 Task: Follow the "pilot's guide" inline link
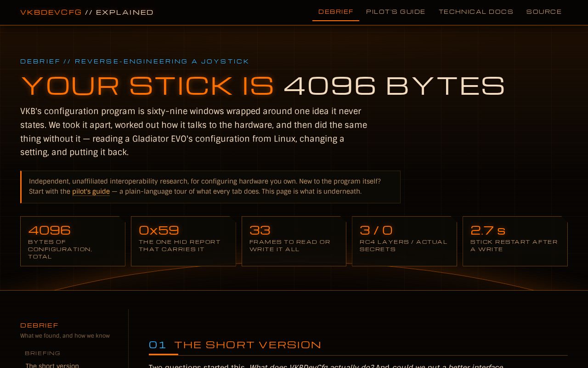[91, 191]
